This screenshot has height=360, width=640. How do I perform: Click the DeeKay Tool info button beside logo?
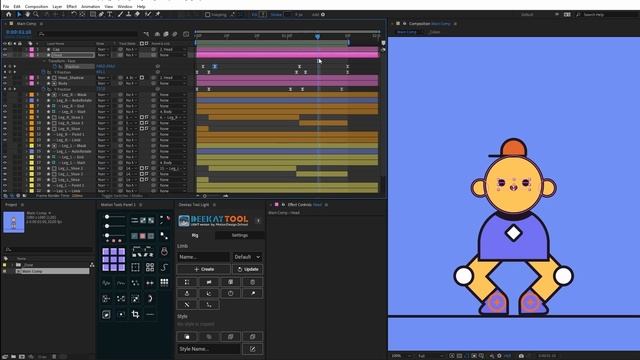258,221
